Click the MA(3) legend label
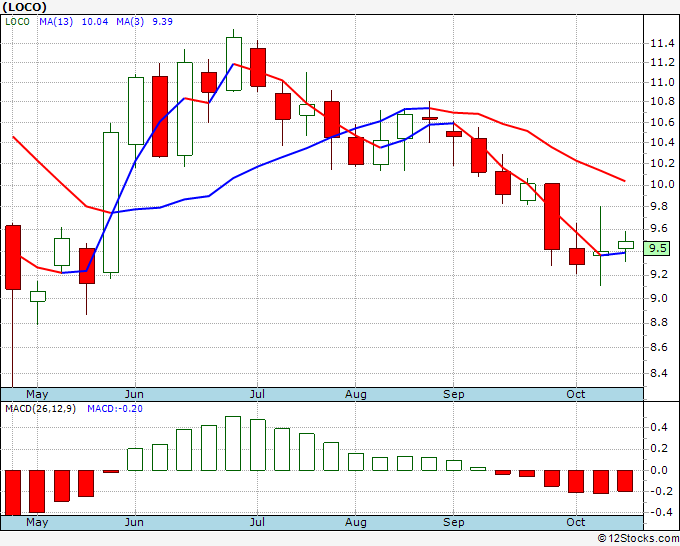The image size is (680, 546). (x=130, y=22)
